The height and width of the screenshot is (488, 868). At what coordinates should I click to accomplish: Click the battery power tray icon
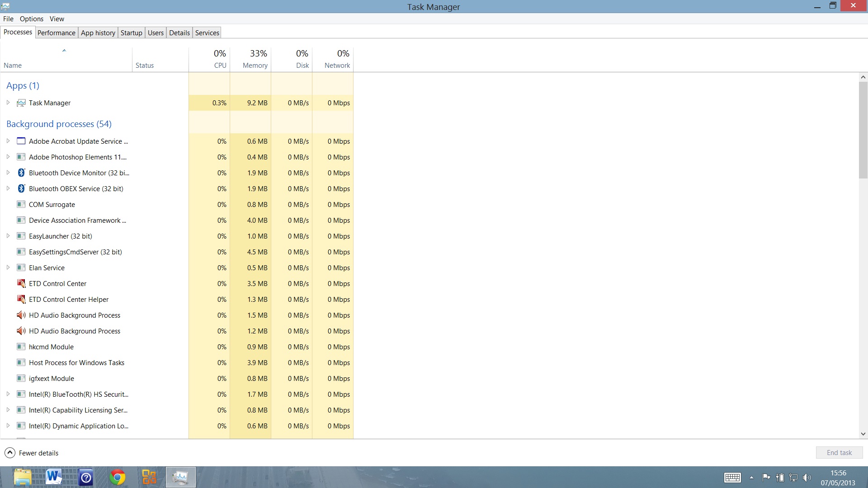(x=780, y=477)
